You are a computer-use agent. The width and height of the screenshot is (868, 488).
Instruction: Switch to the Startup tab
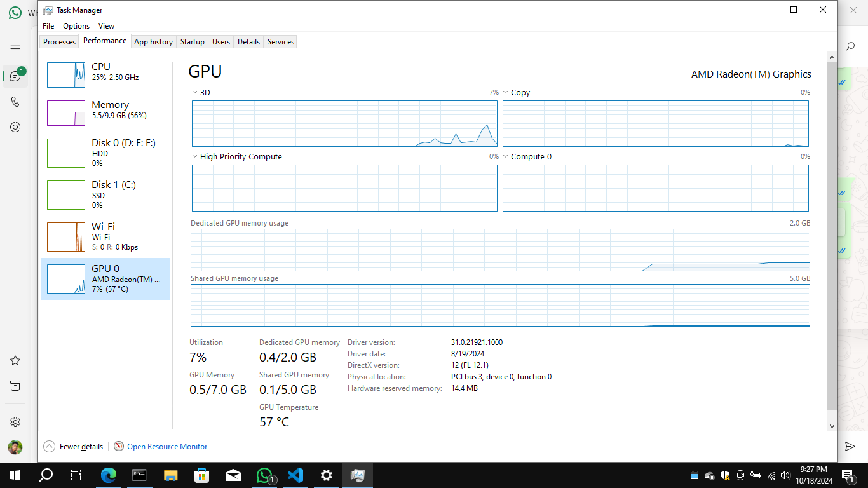coord(193,41)
